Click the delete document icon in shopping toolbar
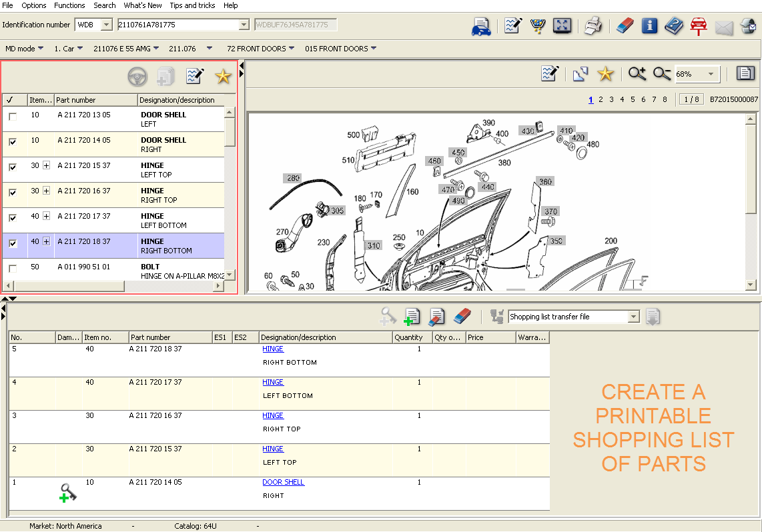 click(437, 317)
